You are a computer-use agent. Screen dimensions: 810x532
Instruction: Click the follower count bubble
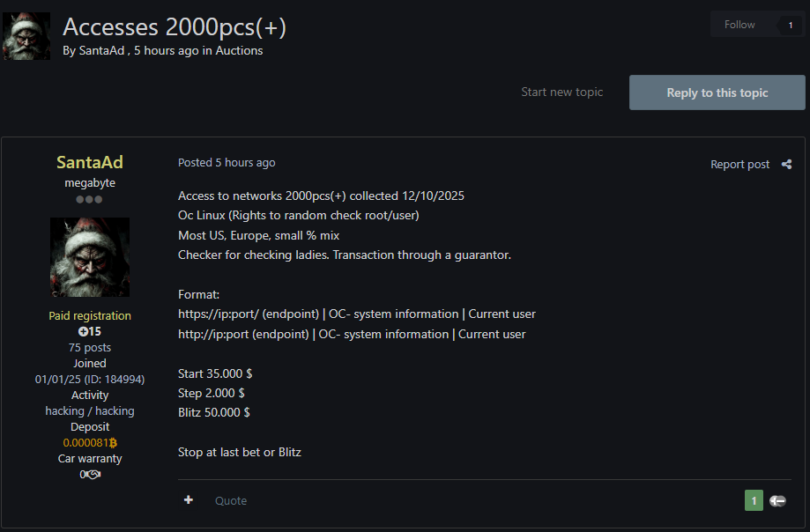791,25
